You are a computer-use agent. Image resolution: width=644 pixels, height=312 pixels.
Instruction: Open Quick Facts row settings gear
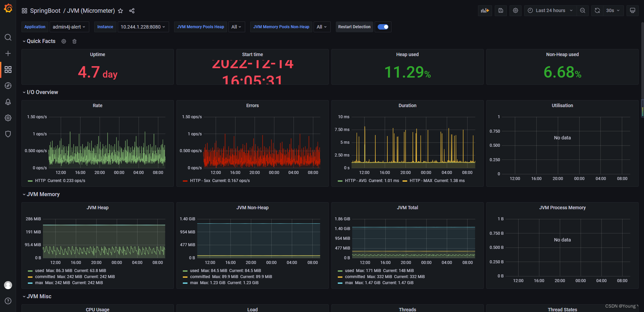coord(64,41)
